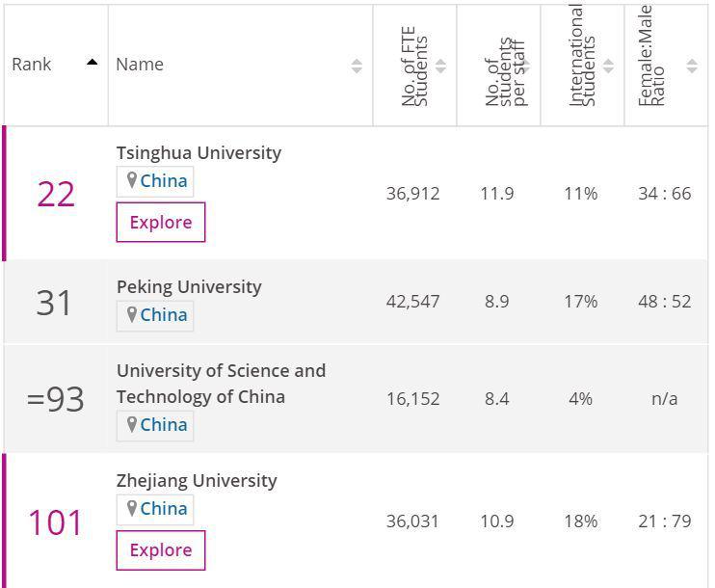
Task: Click the China link under Zhejiang University
Action: pyautogui.click(x=164, y=509)
